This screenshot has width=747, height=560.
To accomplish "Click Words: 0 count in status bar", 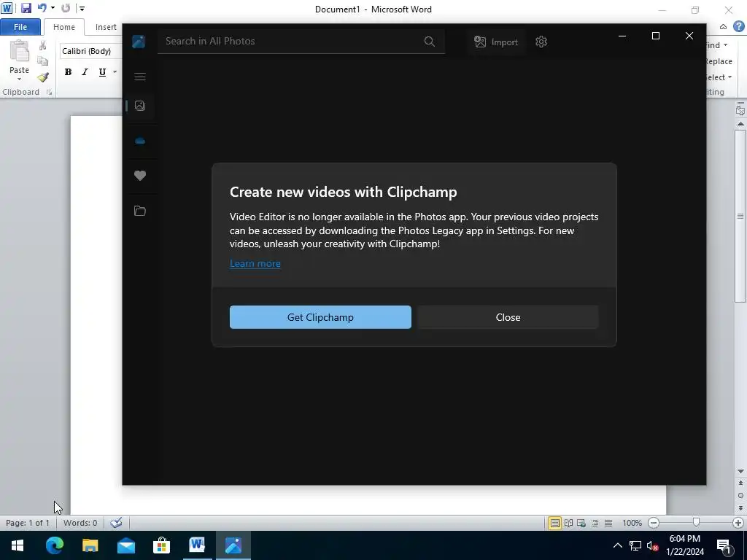I will click(x=80, y=523).
